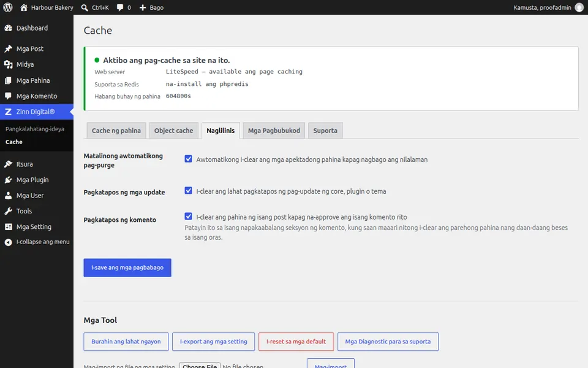Viewport: 588px width, 368px height.
Task: Click the Zinn Digital Z icon
Action: (8, 112)
